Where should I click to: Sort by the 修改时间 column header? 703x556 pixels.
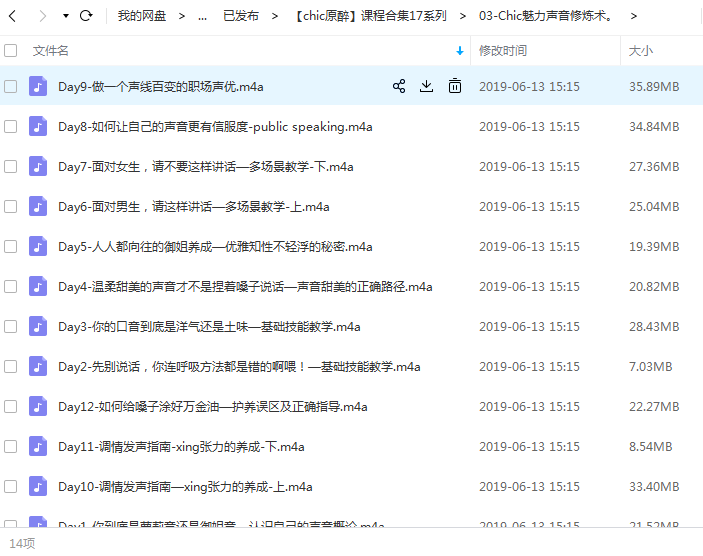point(502,50)
